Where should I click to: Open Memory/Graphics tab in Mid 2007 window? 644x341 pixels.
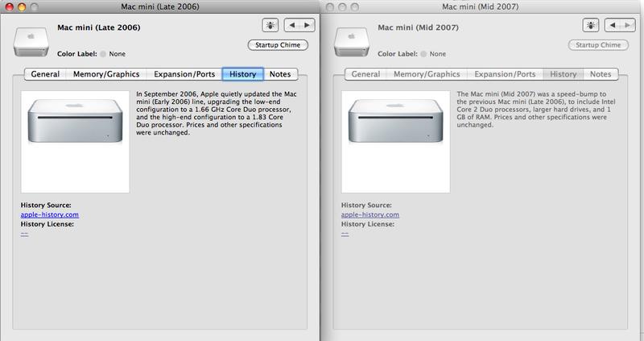[x=427, y=74]
